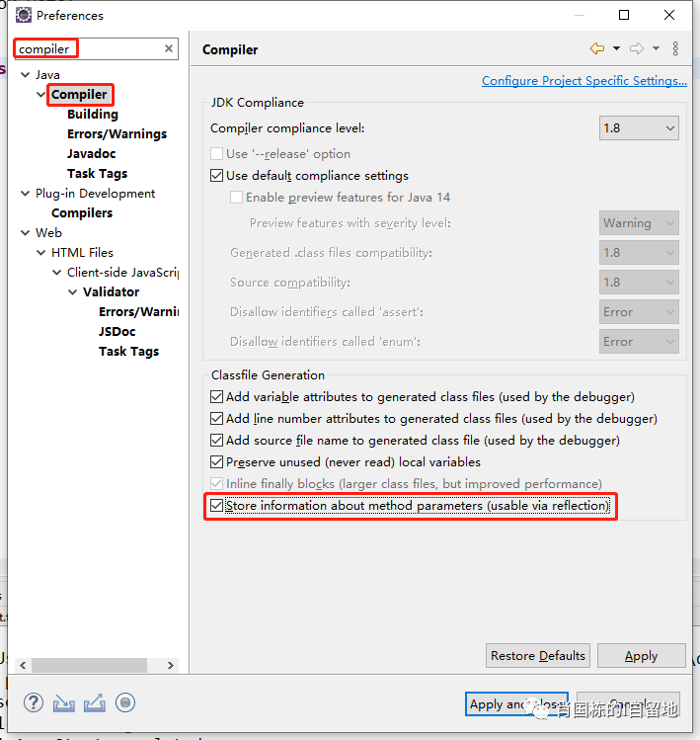Select Compiler in preferences tree
Screen dimensions: 700x740
coord(79,95)
